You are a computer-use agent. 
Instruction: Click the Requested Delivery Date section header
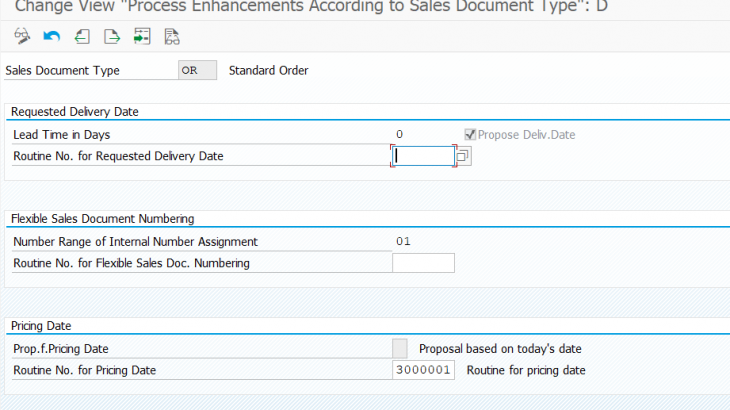coord(75,111)
